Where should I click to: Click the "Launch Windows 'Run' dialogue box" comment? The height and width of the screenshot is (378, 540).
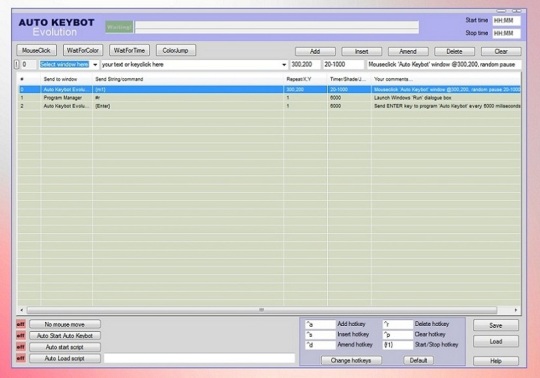(413, 98)
